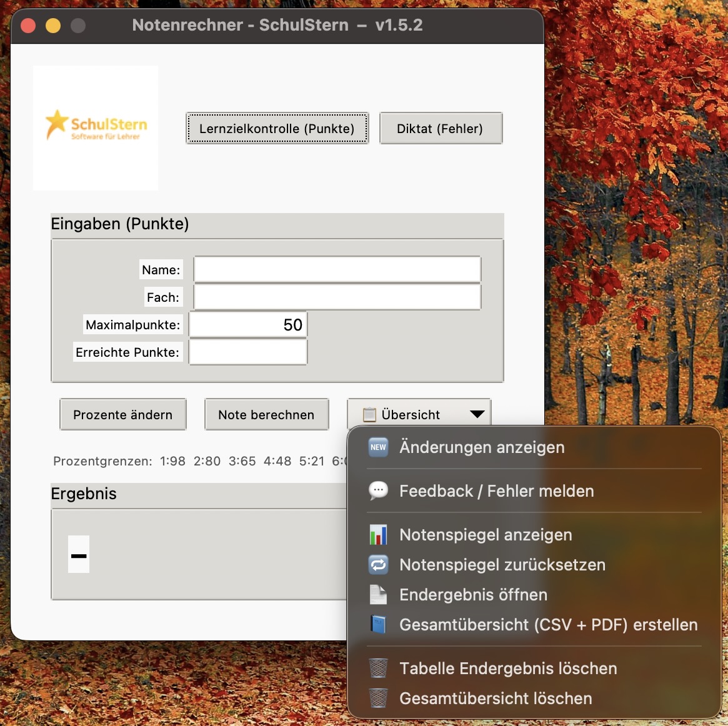
Task: Open Prozente ändern settings
Action: pyautogui.click(x=123, y=415)
